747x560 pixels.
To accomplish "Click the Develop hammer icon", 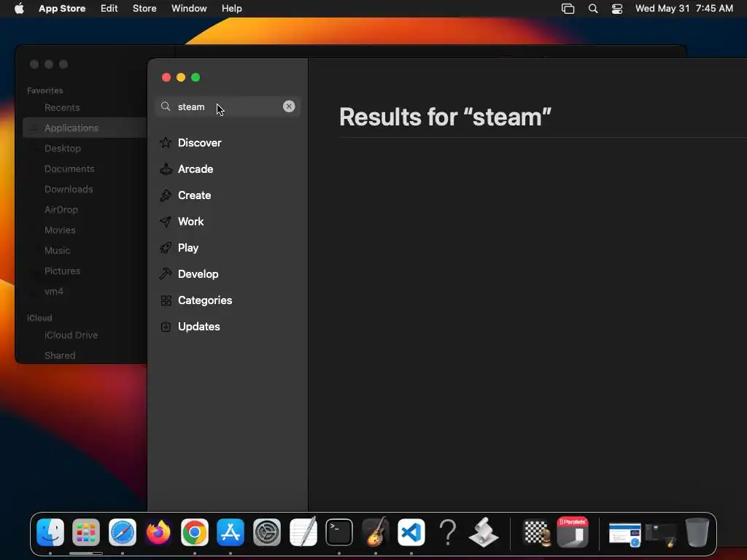I will (x=166, y=274).
